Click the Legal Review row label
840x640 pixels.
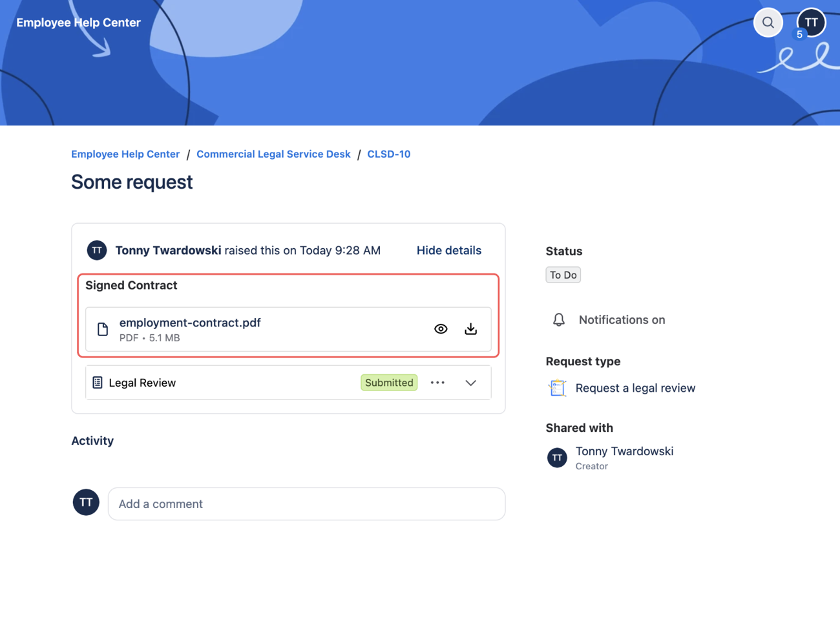point(142,383)
